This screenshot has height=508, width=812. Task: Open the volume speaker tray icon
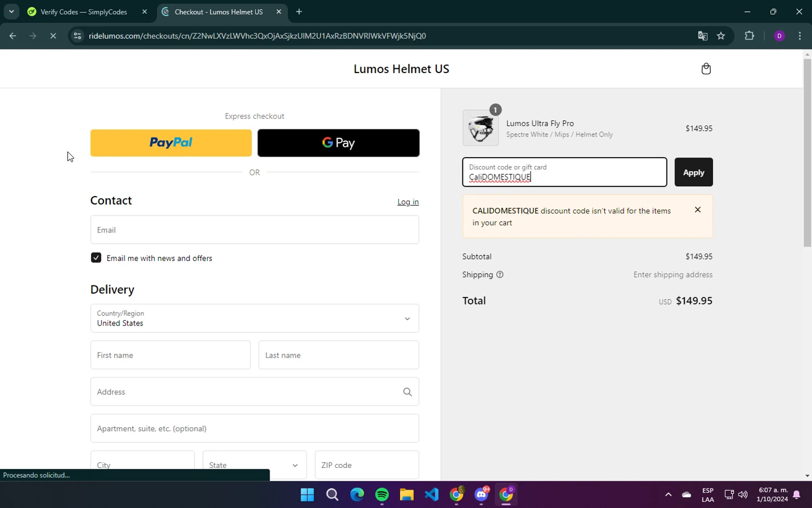coord(743,494)
